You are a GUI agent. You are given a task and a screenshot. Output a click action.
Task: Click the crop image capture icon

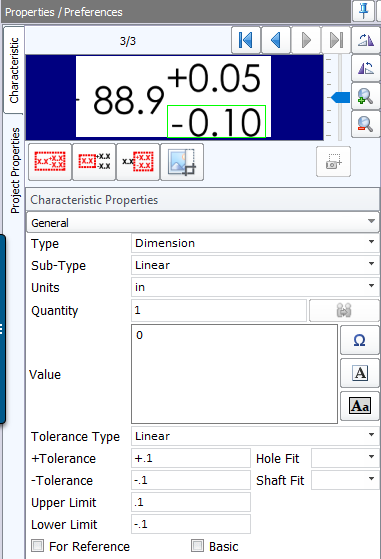tap(182, 162)
